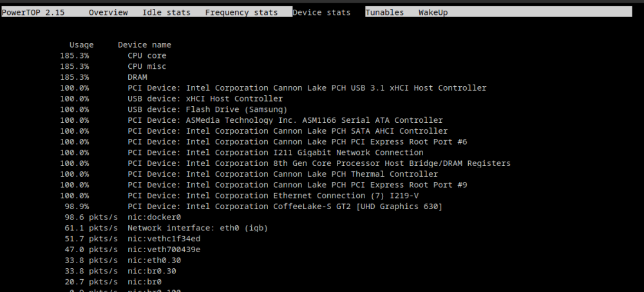Click the PCH Thermal Controller row

[249, 174]
